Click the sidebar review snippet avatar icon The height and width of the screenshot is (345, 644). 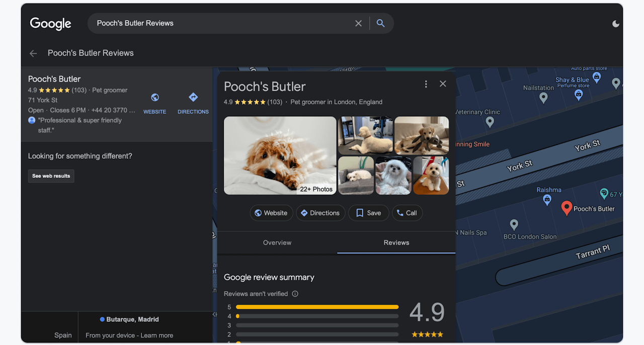(x=32, y=120)
